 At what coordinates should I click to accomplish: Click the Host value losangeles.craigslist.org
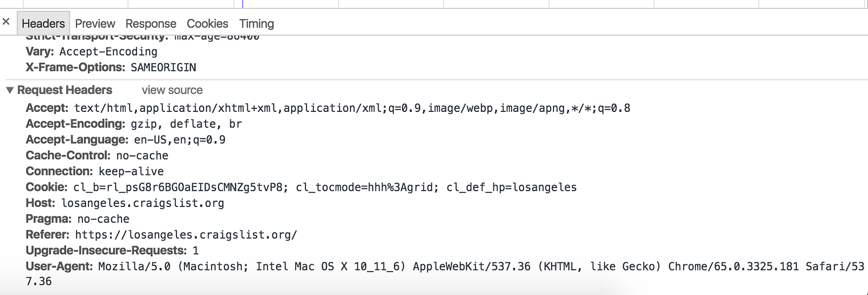click(x=143, y=203)
